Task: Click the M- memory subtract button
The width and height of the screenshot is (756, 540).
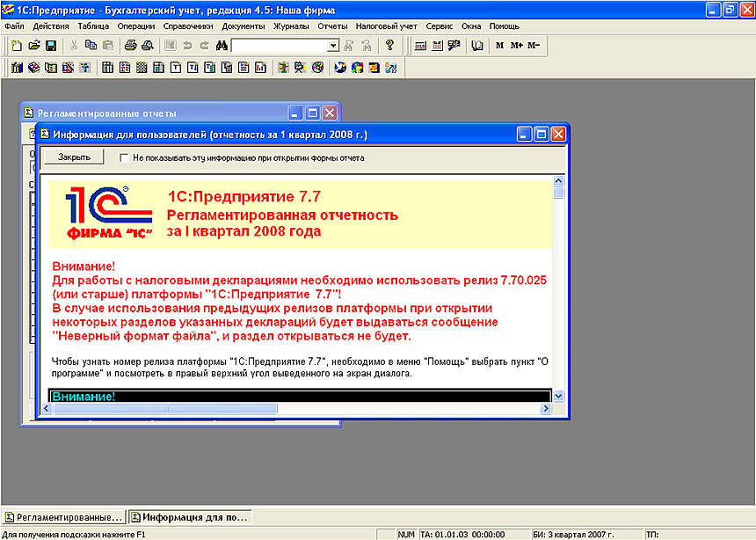Action: click(534, 46)
